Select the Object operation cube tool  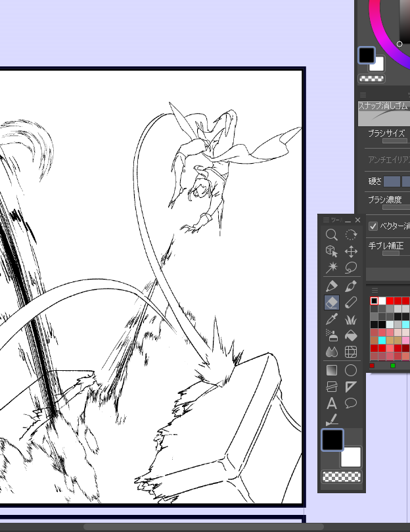[x=331, y=251]
